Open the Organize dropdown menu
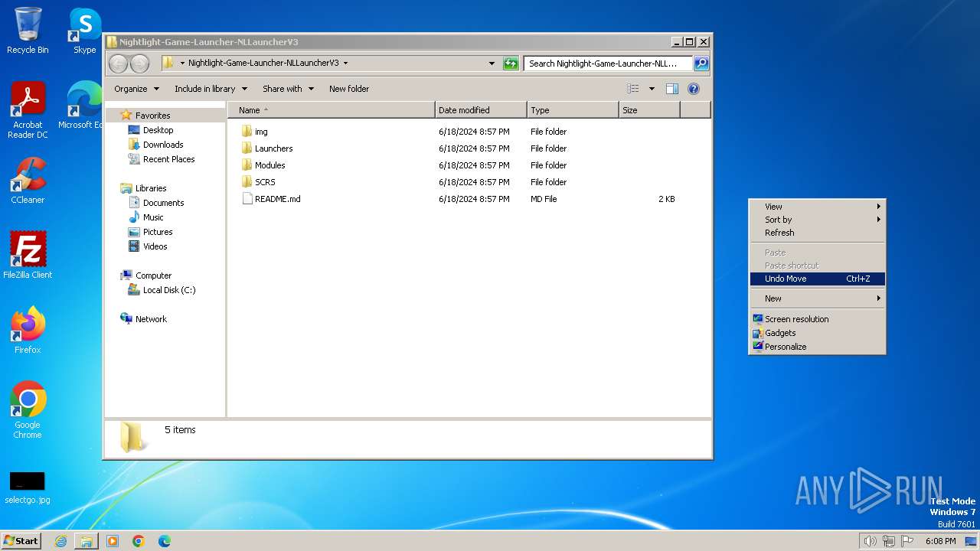The width and height of the screenshot is (980, 551). point(136,89)
